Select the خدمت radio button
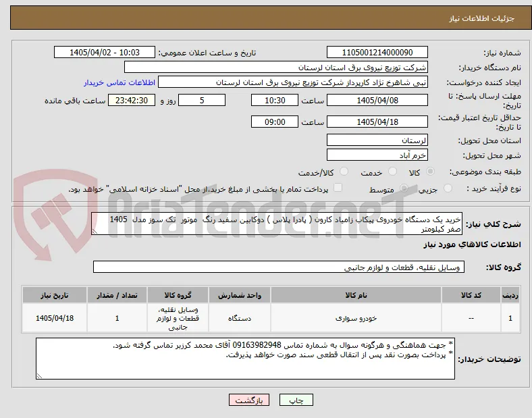Screen dimensions: 532x418 coord(392,172)
